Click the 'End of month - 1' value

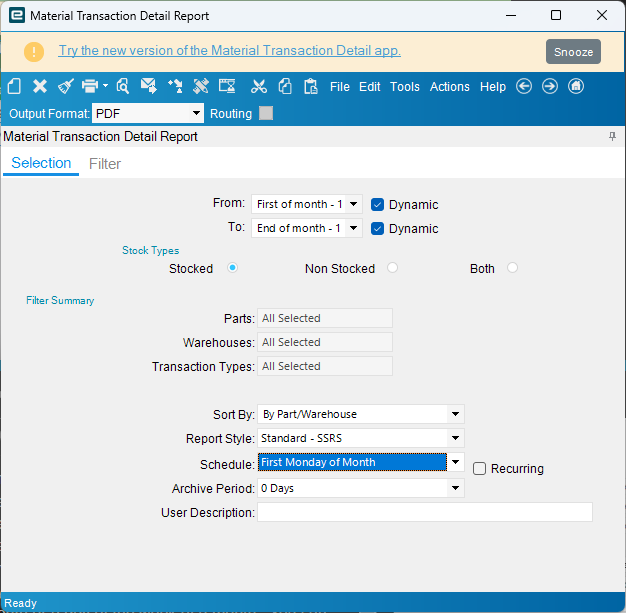pos(299,228)
